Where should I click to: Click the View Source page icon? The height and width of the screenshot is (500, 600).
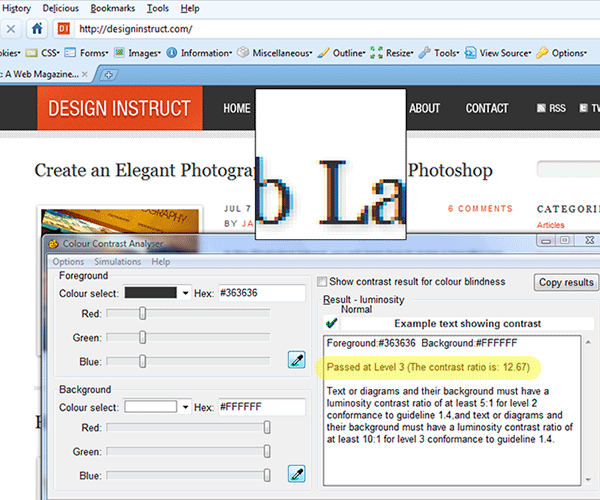470,53
